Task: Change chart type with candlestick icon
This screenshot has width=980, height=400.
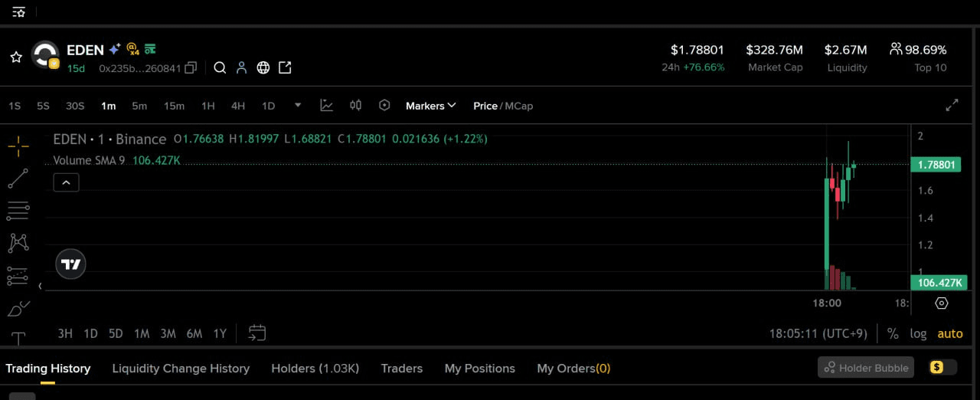Action: click(x=355, y=106)
